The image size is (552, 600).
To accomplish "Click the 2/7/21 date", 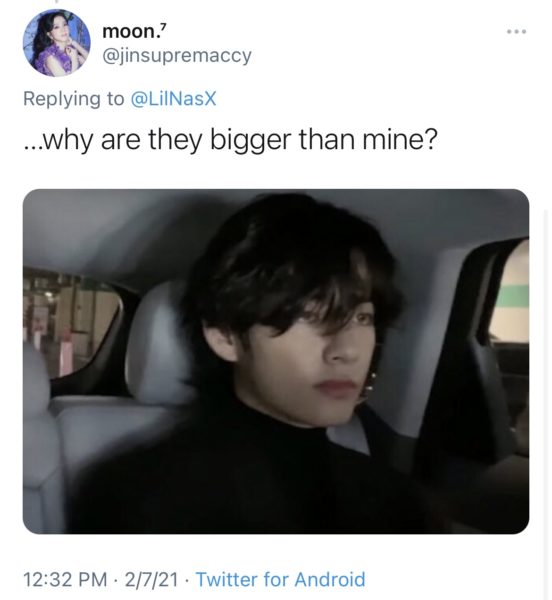I will pos(151,579).
